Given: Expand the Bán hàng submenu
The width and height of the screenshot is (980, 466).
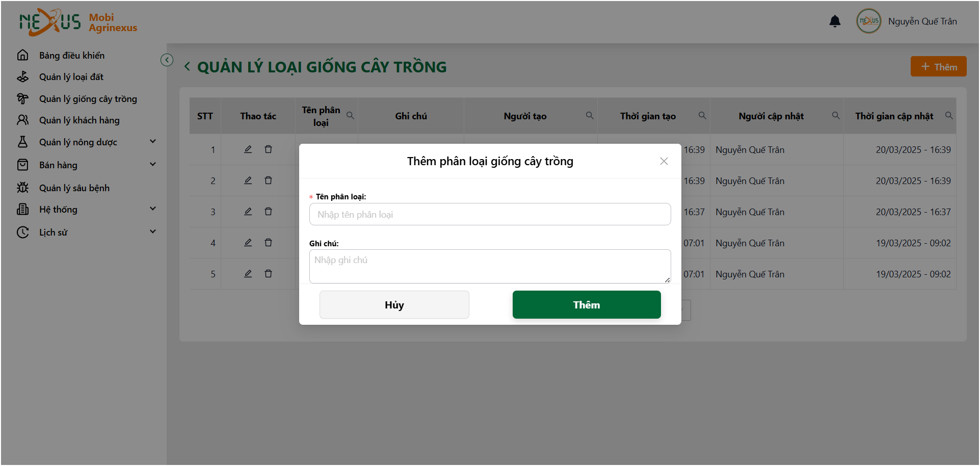Looking at the screenshot, I should pos(153,165).
